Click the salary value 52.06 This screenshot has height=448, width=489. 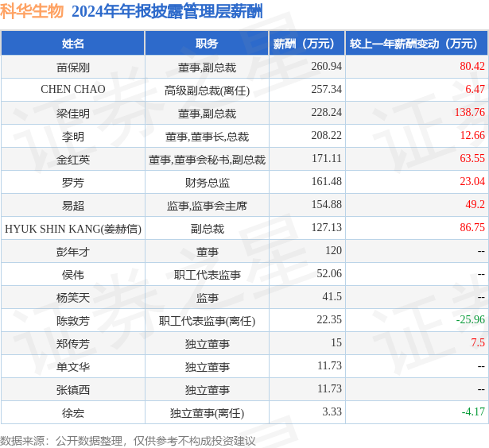click(329, 273)
